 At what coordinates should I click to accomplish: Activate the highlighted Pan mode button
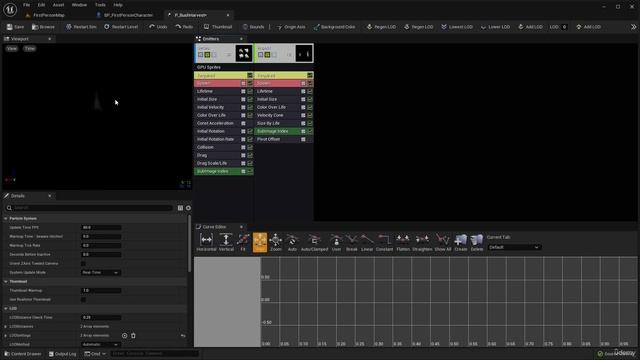pyautogui.click(x=260, y=242)
